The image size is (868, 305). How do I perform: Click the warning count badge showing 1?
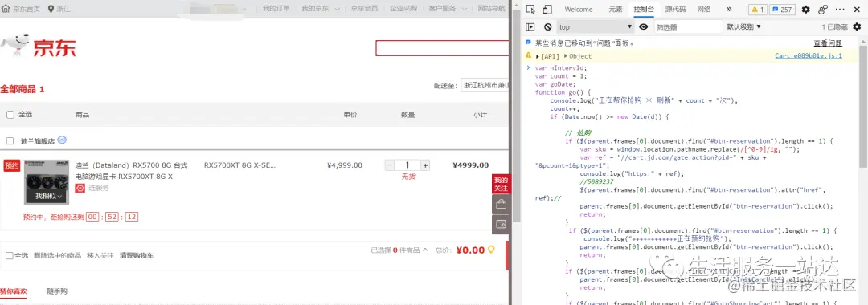click(x=758, y=10)
